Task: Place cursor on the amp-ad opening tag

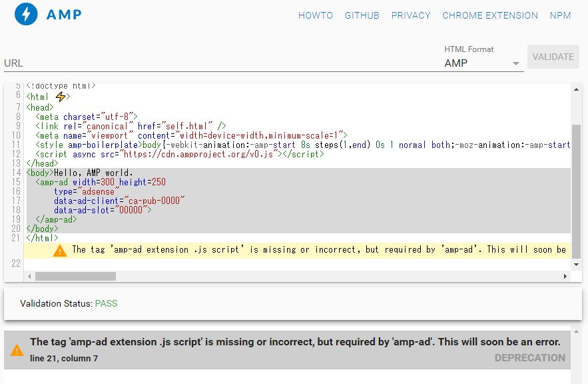Action: pyautogui.click(x=101, y=182)
